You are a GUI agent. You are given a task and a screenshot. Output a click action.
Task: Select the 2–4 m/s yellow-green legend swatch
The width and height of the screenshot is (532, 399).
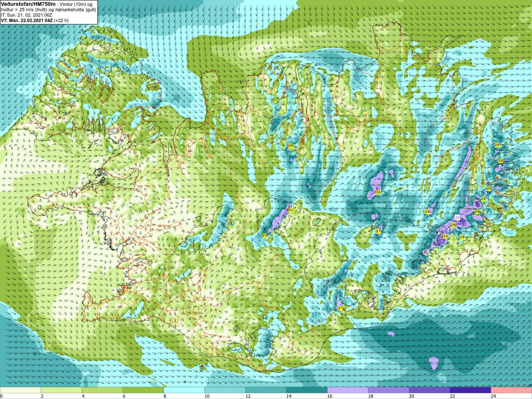pyautogui.click(x=62, y=390)
